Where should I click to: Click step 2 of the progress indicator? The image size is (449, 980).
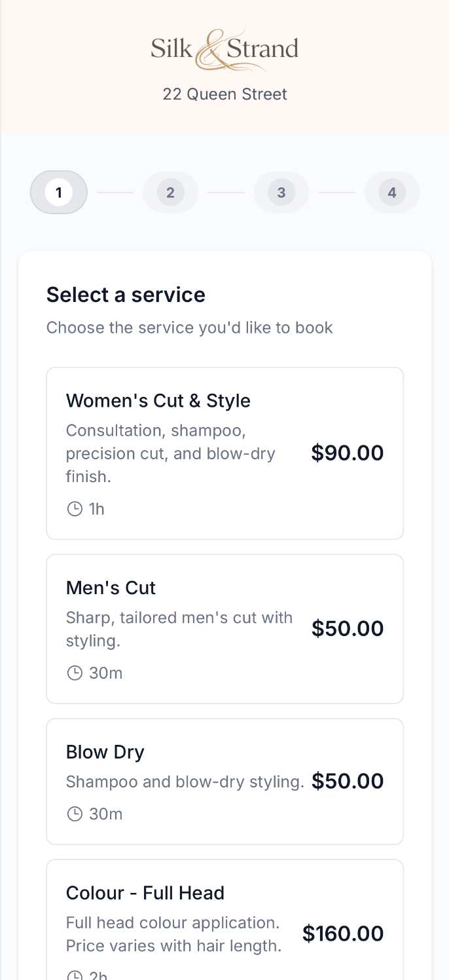(x=170, y=192)
